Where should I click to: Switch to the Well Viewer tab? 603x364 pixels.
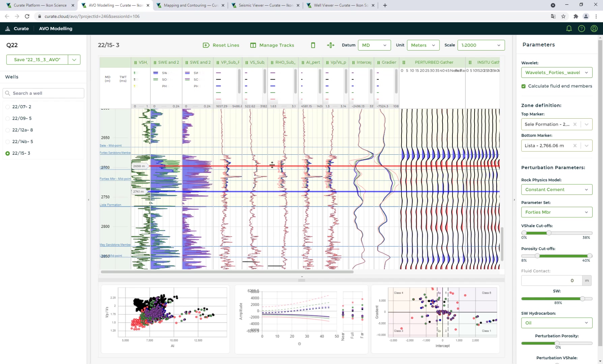(x=341, y=5)
